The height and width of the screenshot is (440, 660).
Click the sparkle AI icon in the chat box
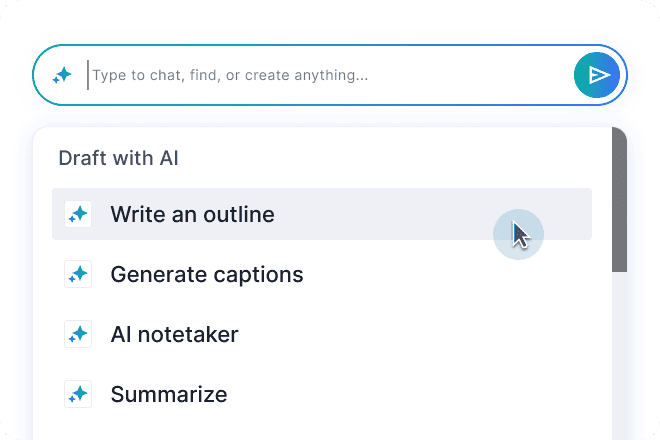point(62,75)
